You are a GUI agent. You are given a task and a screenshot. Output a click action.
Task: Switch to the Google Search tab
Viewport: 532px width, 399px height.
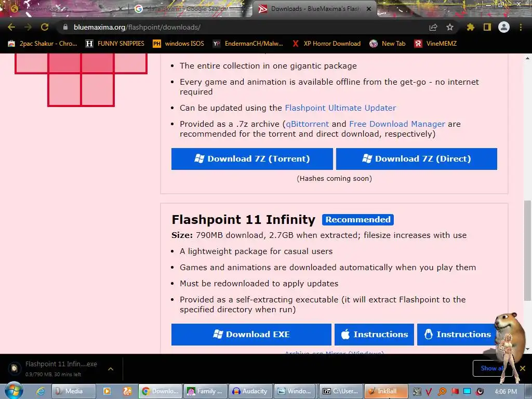click(x=189, y=9)
